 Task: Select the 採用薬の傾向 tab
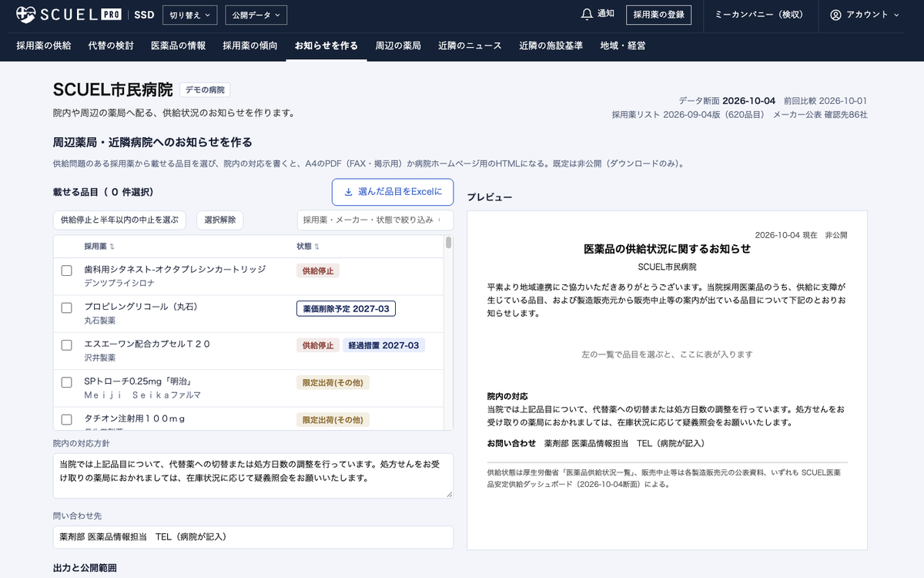point(250,45)
